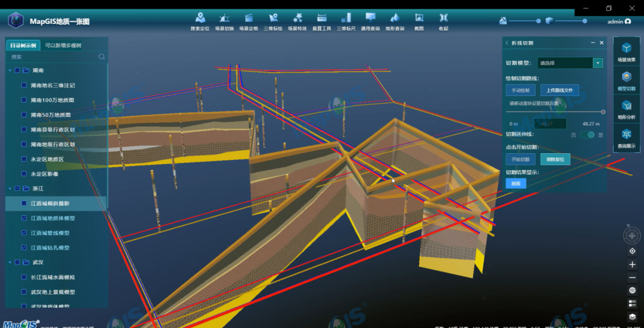Open the 场景效果 side panel
The width and height of the screenshot is (644, 328).
pyautogui.click(x=626, y=52)
